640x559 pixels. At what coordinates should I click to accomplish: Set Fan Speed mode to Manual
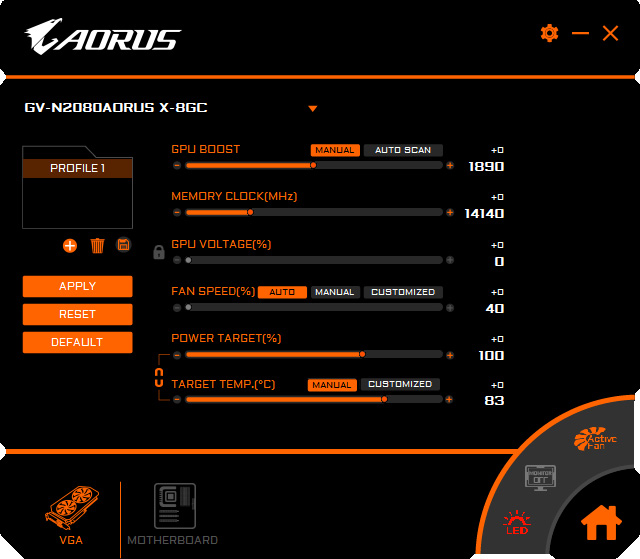coord(335,292)
